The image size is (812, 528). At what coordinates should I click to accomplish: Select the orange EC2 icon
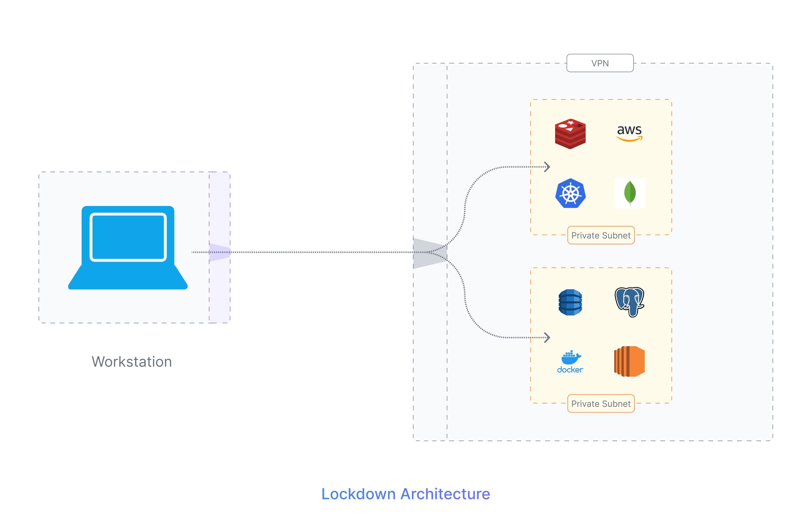(x=630, y=361)
